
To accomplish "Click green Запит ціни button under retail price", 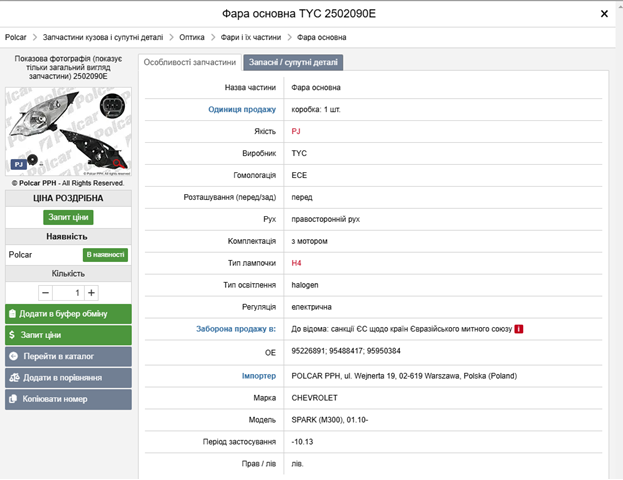I will coord(68,217).
